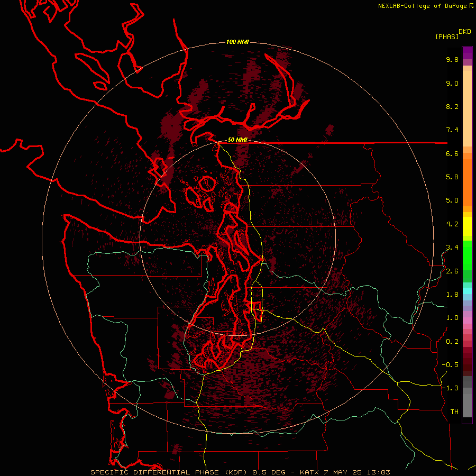Click the 100 NMI range ring label
Image resolution: width=476 pixels, height=476 pixels.
pos(237,42)
